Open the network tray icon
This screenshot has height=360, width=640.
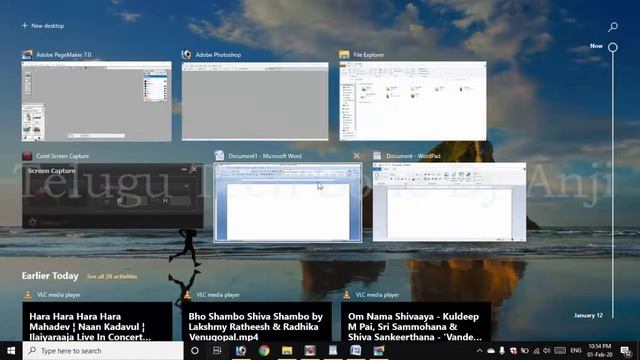[x=536, y=351]
